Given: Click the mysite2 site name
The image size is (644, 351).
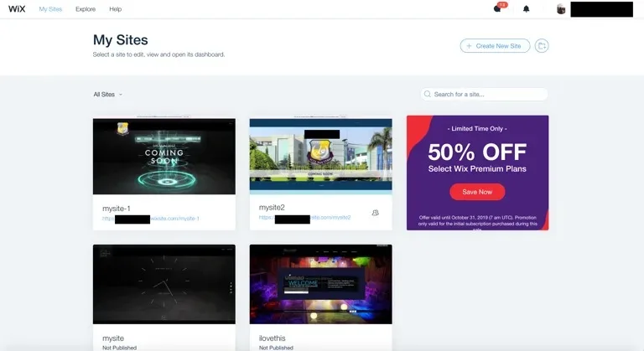Looking at the screenshot, I should coord(272,208).
